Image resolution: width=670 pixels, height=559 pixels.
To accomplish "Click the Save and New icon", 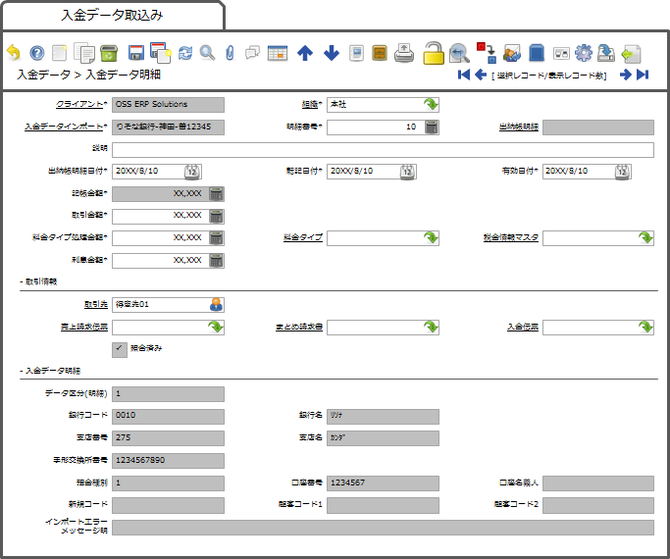I will 161,53.
